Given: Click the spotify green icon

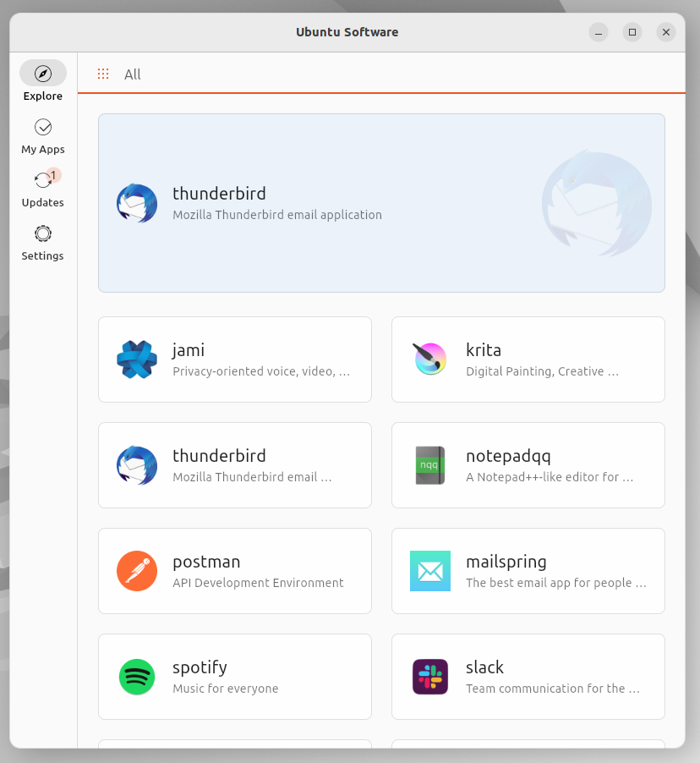Looking at the screenshot, I should click(137, 677).
